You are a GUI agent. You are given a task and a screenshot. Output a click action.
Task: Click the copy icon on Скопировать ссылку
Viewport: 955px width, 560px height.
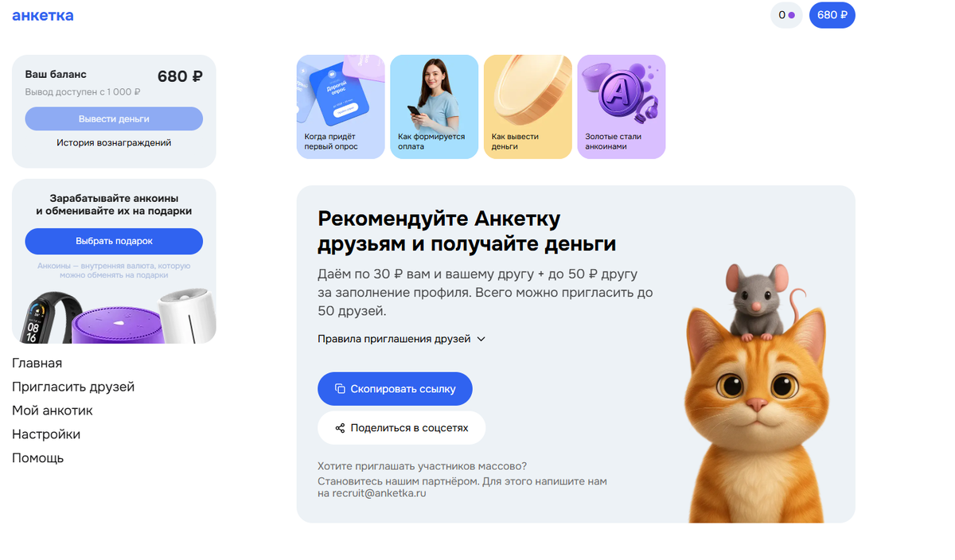point(340,389)
